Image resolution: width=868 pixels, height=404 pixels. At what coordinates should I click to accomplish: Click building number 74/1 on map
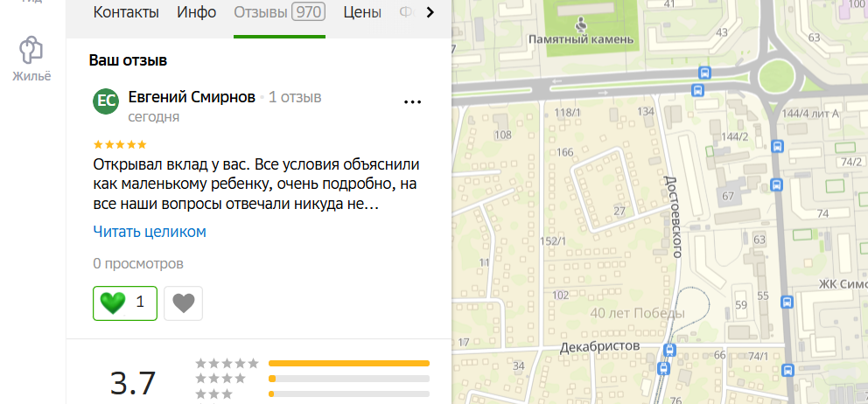click(x=759, y=357)
